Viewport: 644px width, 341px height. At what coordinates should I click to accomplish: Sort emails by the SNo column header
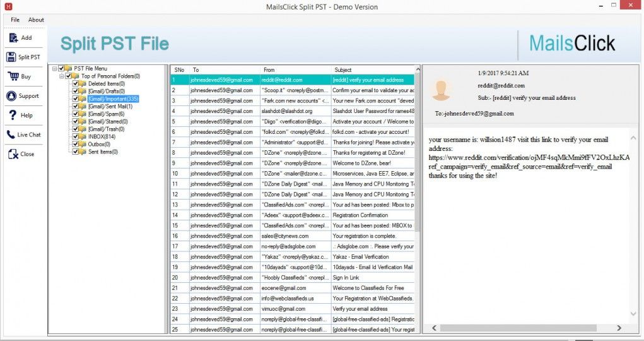(x=180, y=70)
